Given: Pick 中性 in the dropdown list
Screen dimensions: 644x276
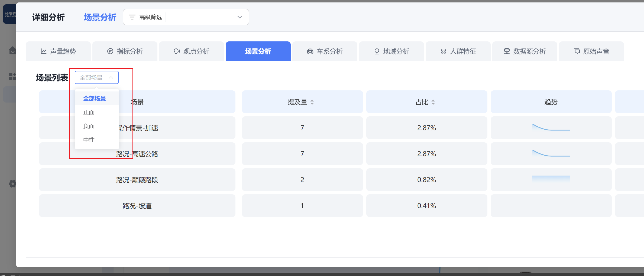Looking at the screenshot, I should click(89, 140).
